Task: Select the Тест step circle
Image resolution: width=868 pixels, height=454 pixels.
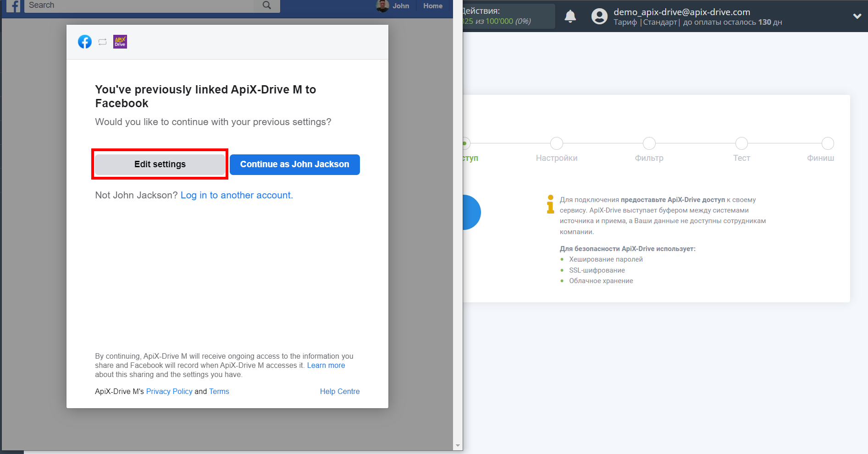Action: point(741,143)
